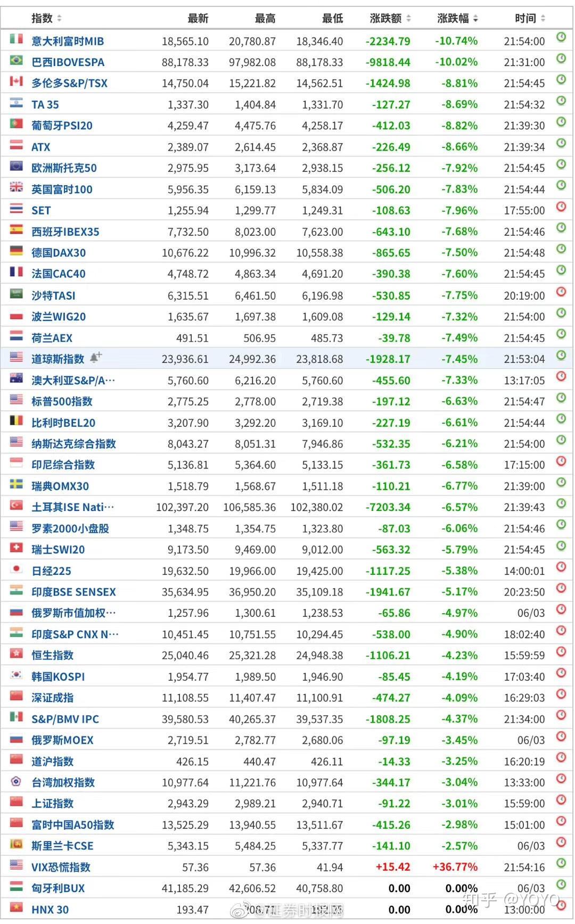The height and width of the screenshot is (924, 575).
Task: Click the red clock icon in SET row
Action: tap(561, 207)
